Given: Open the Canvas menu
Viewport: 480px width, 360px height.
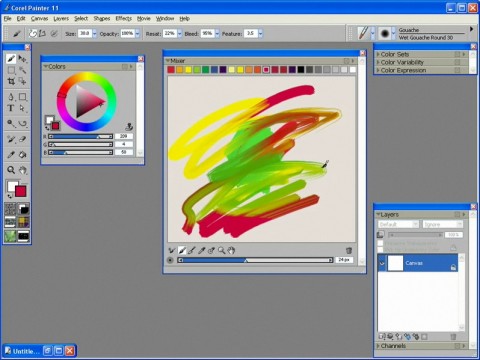Looking at the screenshot, I should point(39,18).
